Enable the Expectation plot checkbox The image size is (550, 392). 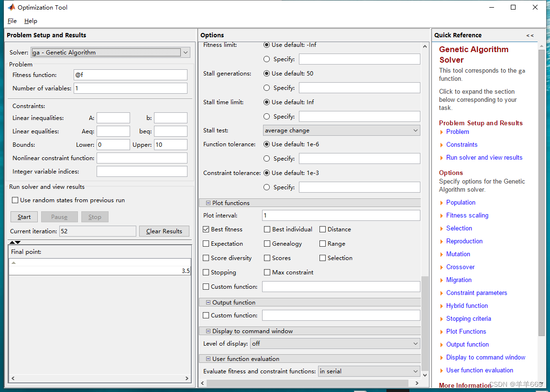(x=206, y=244)
